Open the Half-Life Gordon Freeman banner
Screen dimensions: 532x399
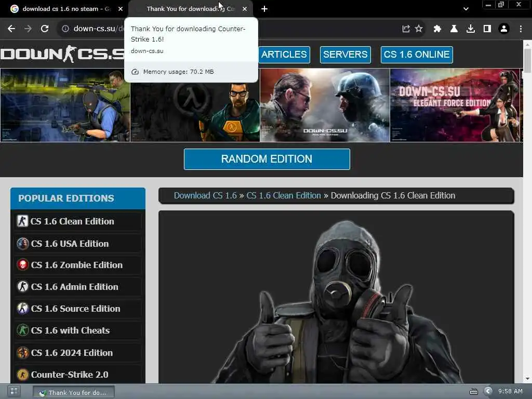[x=195, y=112]
